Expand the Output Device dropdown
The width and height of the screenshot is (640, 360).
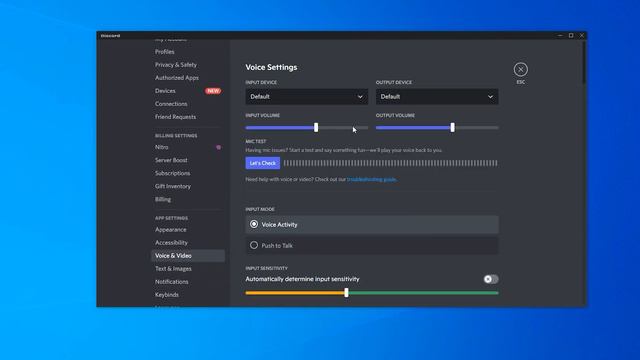437,97
